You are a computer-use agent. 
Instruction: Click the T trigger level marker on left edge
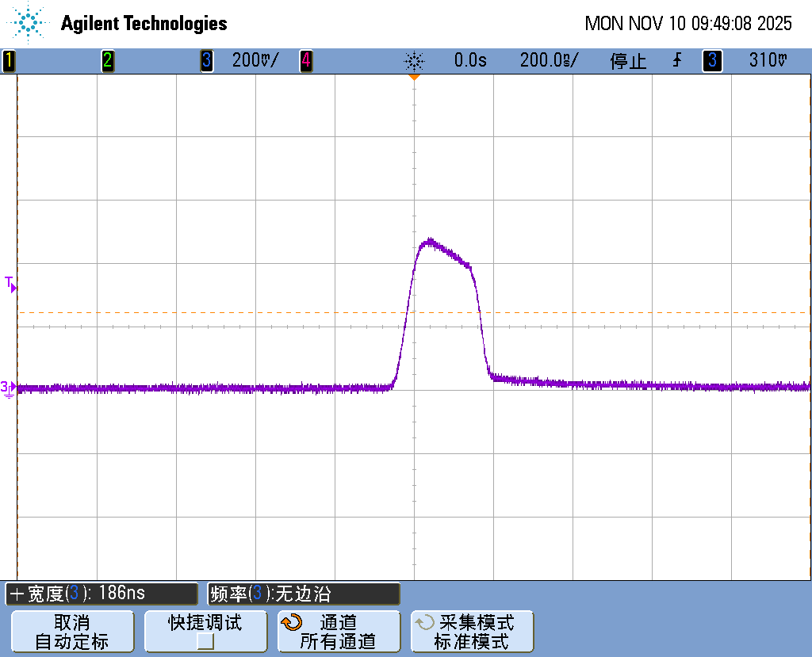10,285
